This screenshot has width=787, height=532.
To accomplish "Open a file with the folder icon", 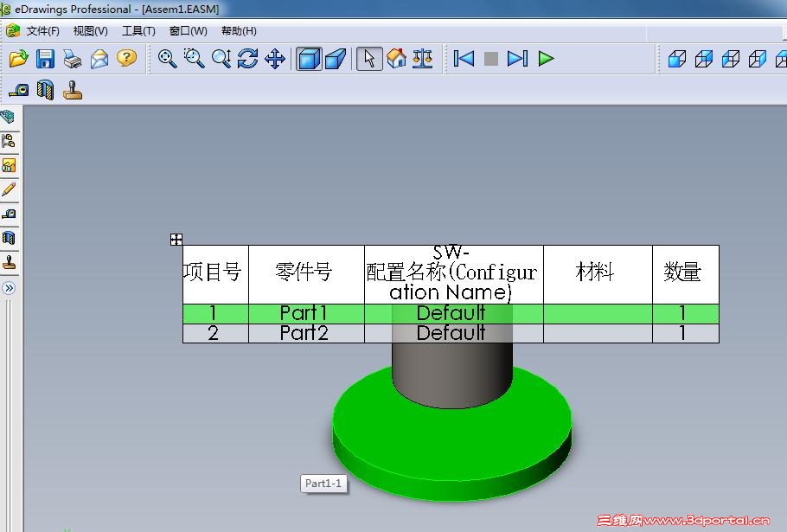I will [x=18, y=59].
